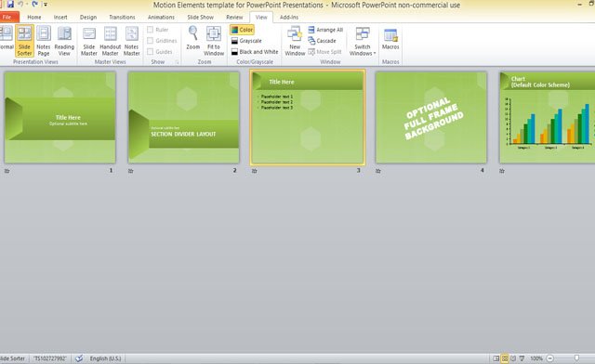The width and height of the screenshot is (595, 364).
Task: Open a New Window
Action: pyautogui.click(x=295, y=41)
